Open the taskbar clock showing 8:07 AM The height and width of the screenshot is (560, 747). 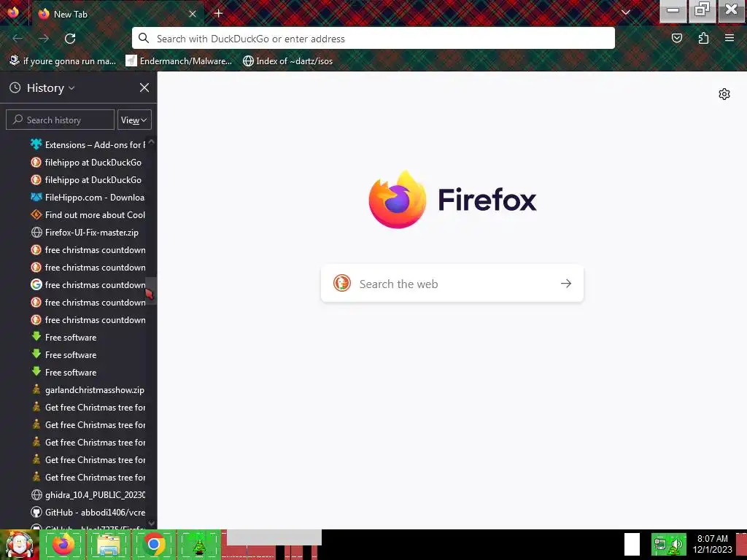pos(712,544)
